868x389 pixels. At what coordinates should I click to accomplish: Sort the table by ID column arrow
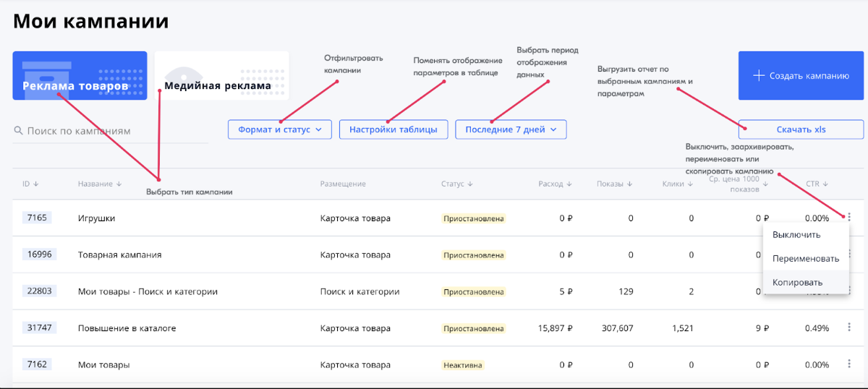coord(36,184)
